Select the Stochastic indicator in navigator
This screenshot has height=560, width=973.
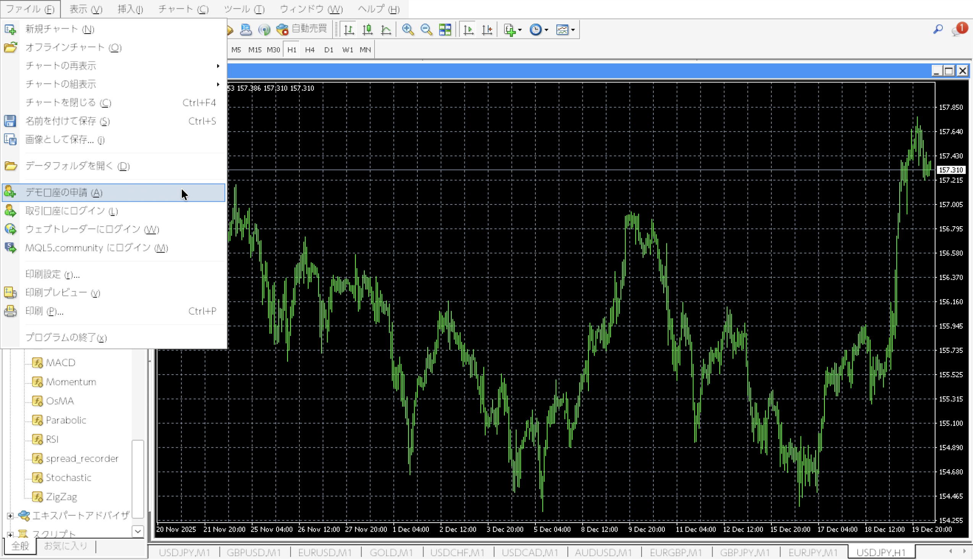[68, 478]
